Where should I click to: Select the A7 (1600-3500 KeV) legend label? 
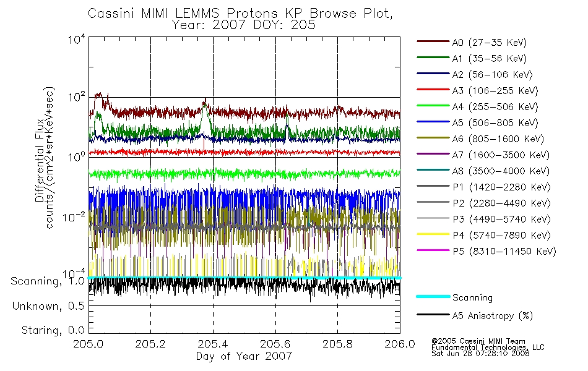point(501,155)
